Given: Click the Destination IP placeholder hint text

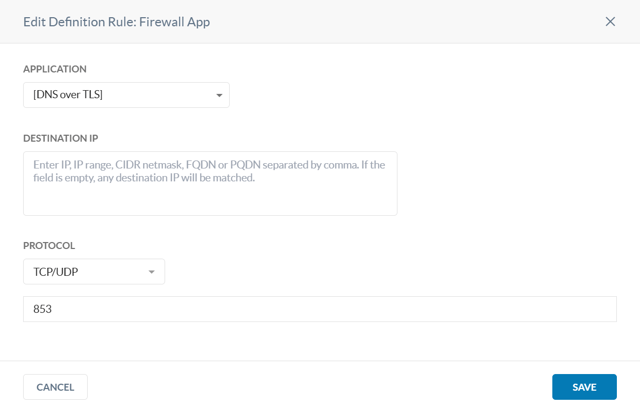Looking at the screenshot, I should (x=208, y=171).
